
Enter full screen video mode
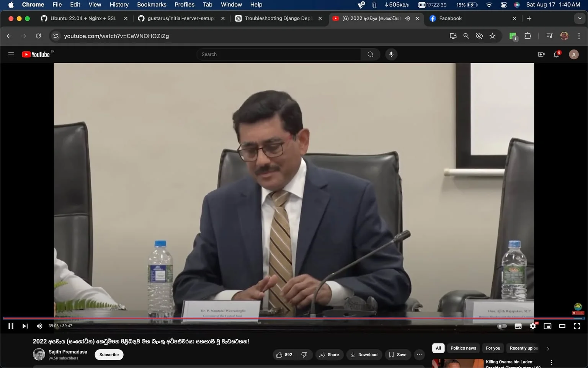577,326
